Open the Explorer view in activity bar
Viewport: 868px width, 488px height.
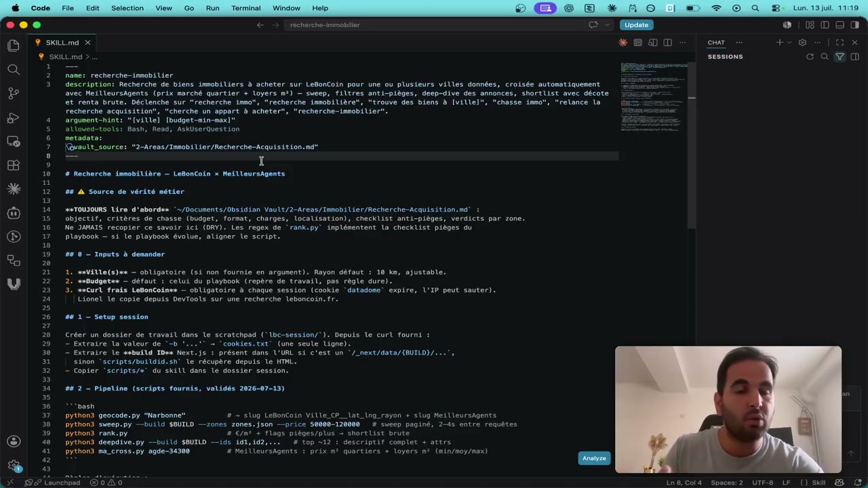14,45
